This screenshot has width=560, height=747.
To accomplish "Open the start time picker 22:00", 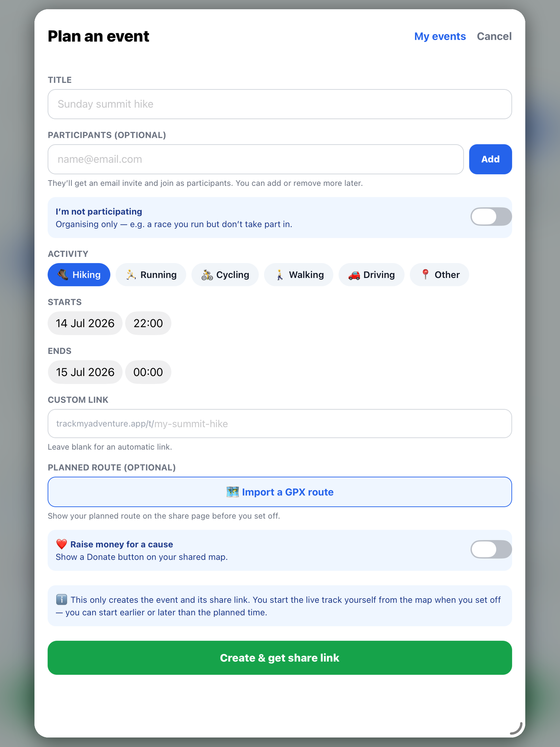I will 148,323.
